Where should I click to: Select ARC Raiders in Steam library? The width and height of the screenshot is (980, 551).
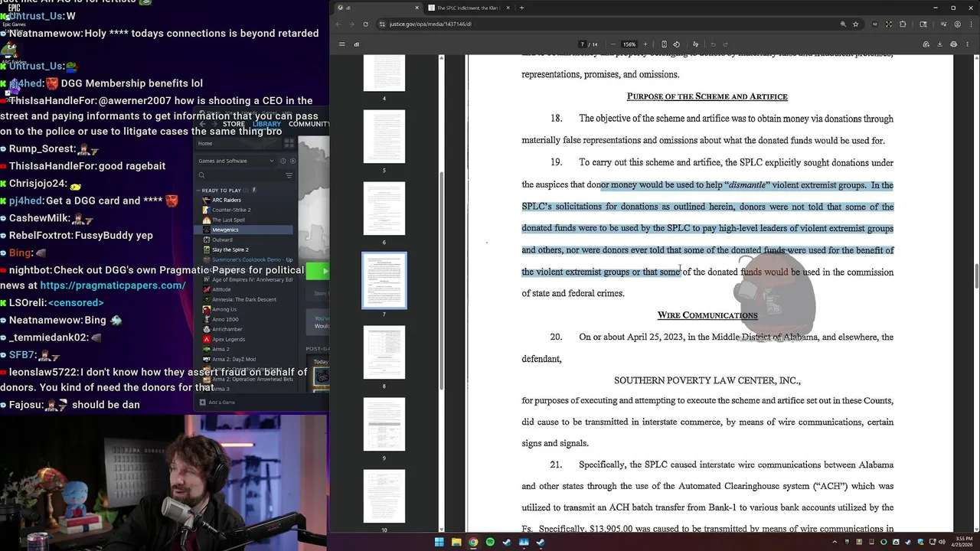(x=226, y=200)
